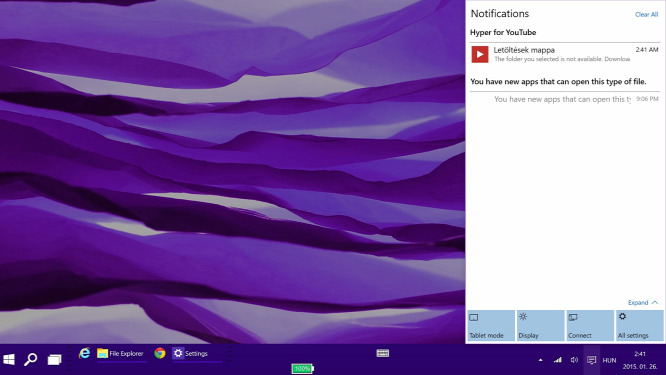Open the Google Chrome taskbar icon
The image size is (666, 375).
pos(160,353)
